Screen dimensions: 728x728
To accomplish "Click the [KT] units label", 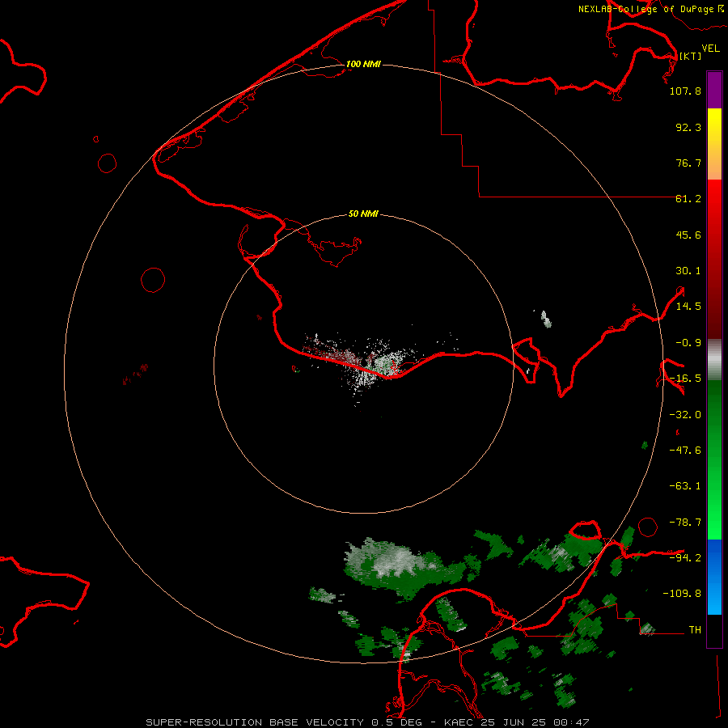I will [x=691, y=56].
